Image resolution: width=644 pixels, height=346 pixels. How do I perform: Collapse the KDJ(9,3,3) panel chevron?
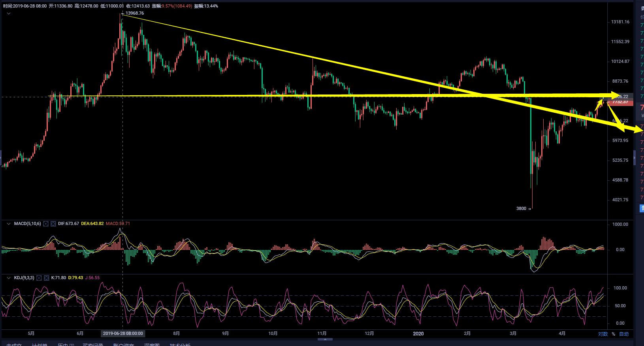coord(9,278)
